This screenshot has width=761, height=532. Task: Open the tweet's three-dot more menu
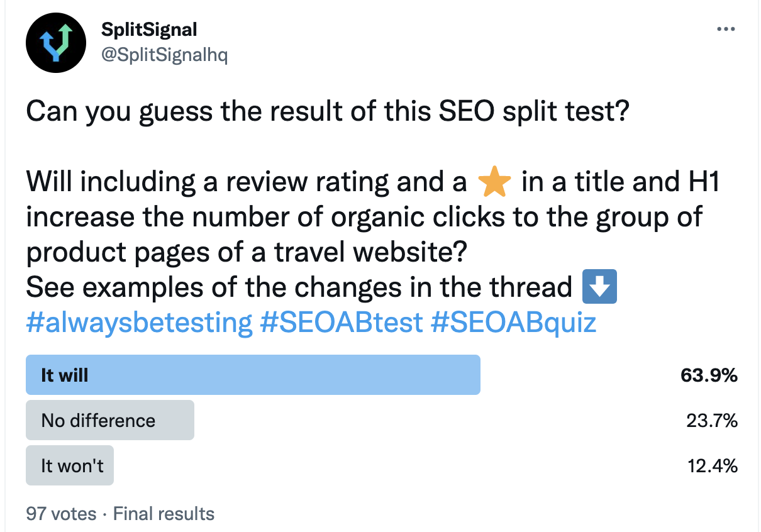pos(726,29)
